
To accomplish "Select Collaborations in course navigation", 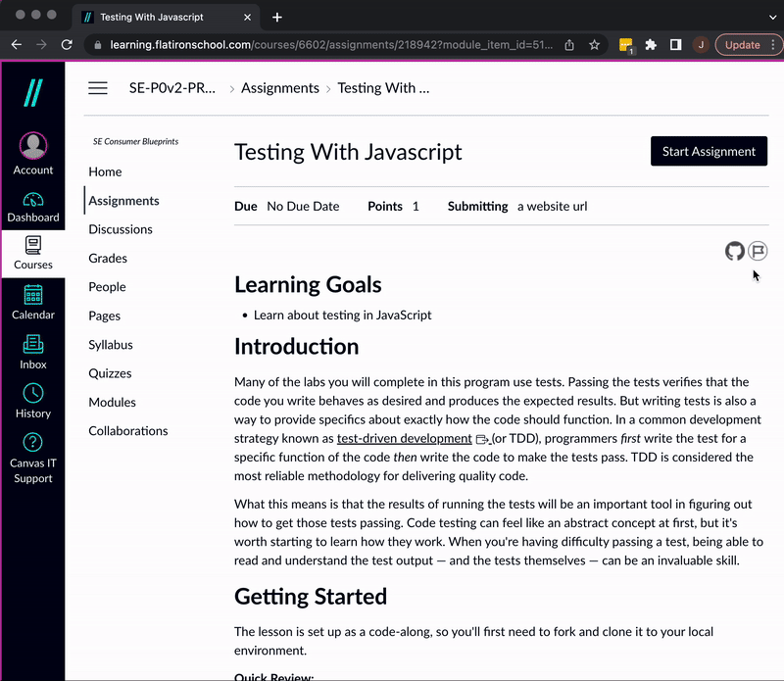I will coord(128,431).
